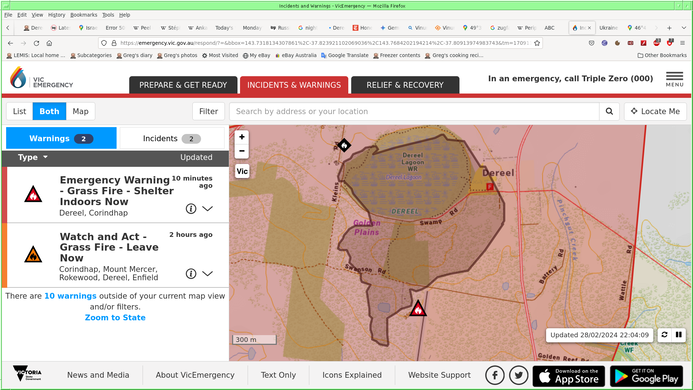Click the Vic state zoom button

pyautogui.click(x=242, y=171)
